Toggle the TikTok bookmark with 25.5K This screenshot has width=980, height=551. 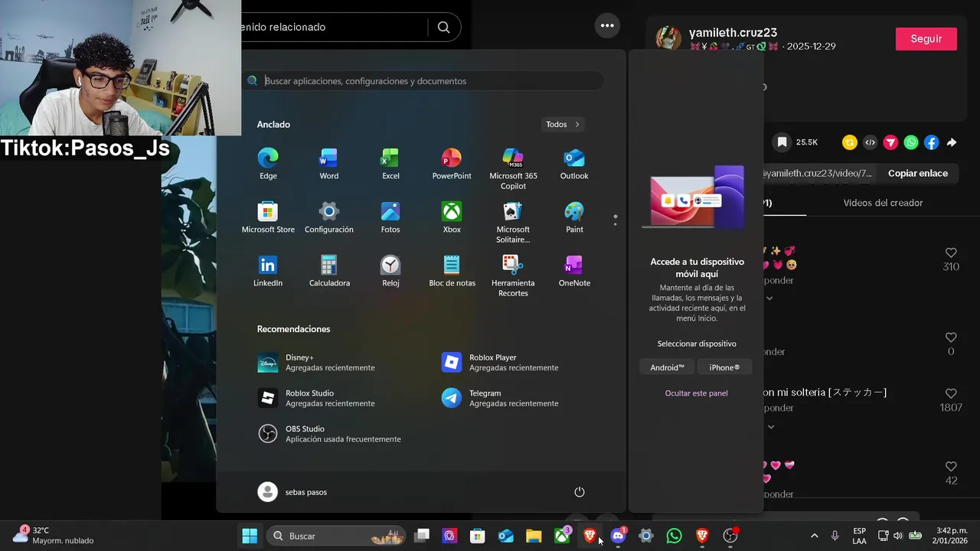pyautogui.click(x=782, y=142)
